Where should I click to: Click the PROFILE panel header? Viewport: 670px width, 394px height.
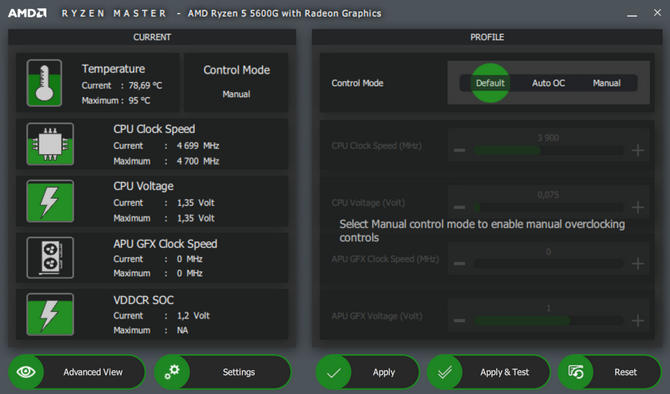[487, 37]
